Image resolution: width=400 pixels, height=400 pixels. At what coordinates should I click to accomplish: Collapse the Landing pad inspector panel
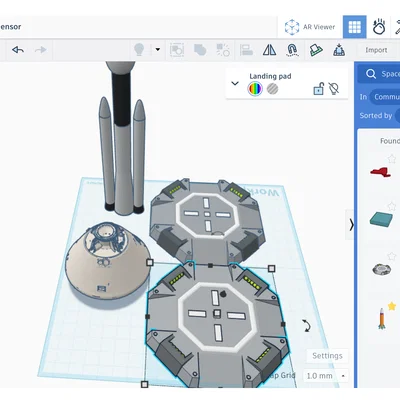click(235, 83)
